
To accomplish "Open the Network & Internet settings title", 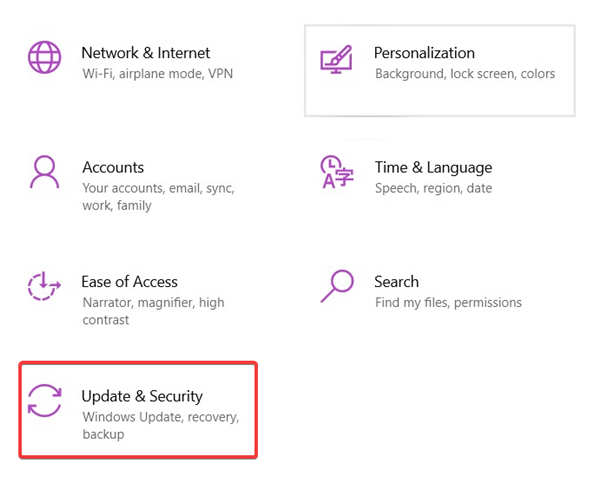I will [x=145, y=53].
